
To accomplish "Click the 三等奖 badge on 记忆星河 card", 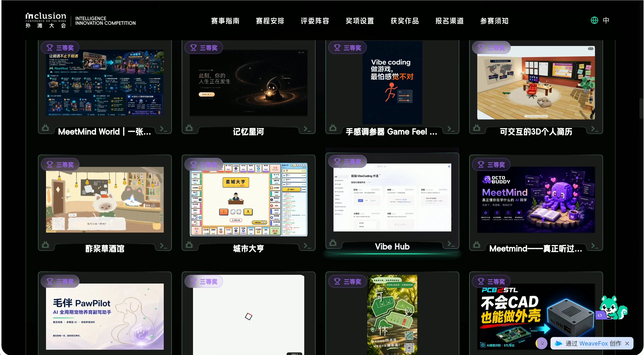I will click(x=204, y=47).
